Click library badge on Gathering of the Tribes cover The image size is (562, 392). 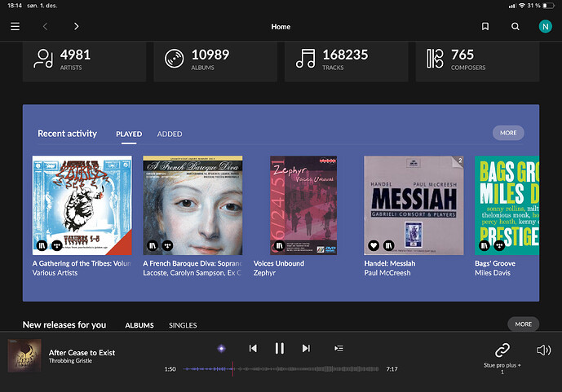(x=42, y=245)
